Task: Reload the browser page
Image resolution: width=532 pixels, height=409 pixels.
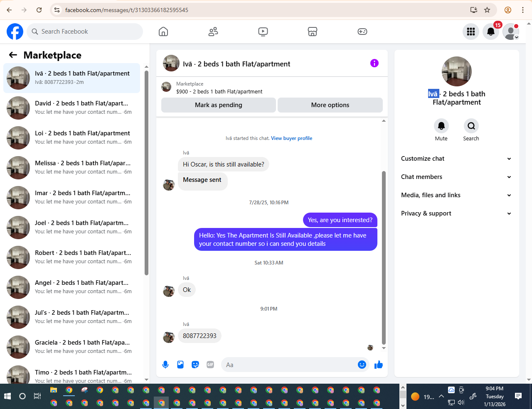Action: click(39, 10)
